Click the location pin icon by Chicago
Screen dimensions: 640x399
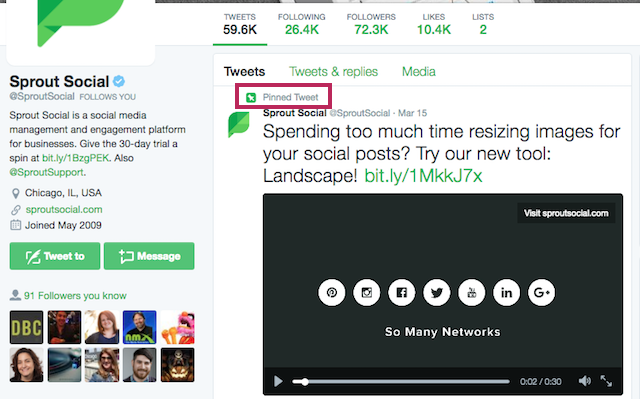click(x=16, y=193)
